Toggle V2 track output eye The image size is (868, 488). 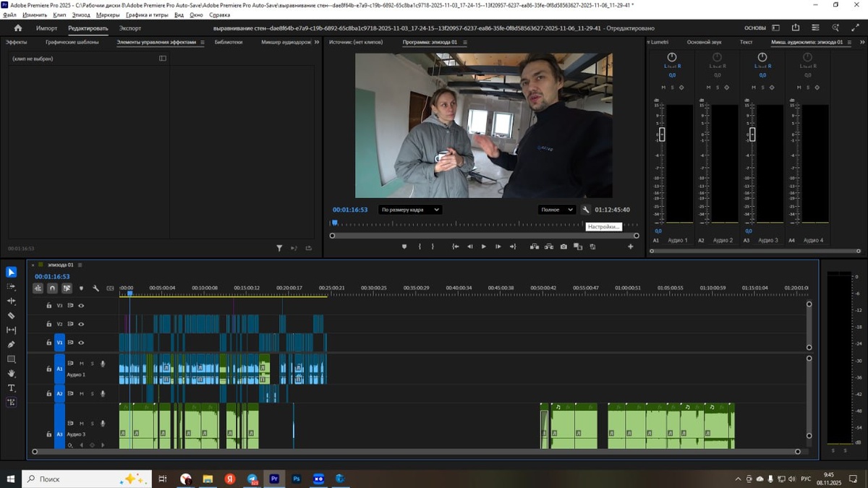(81, 324)
